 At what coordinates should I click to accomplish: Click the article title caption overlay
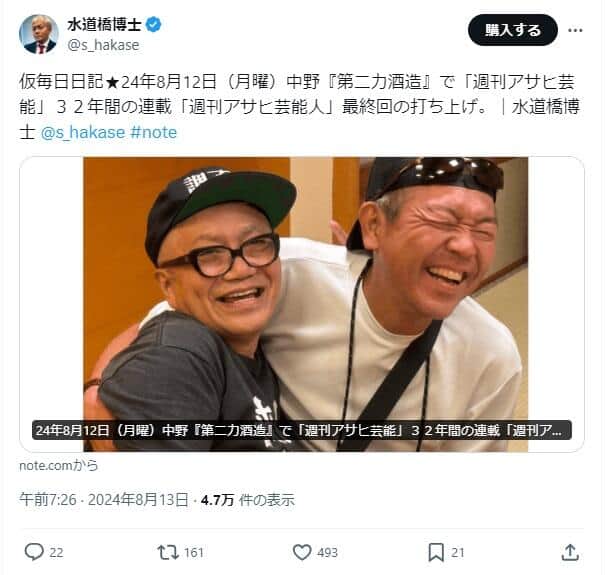(302, 430)
